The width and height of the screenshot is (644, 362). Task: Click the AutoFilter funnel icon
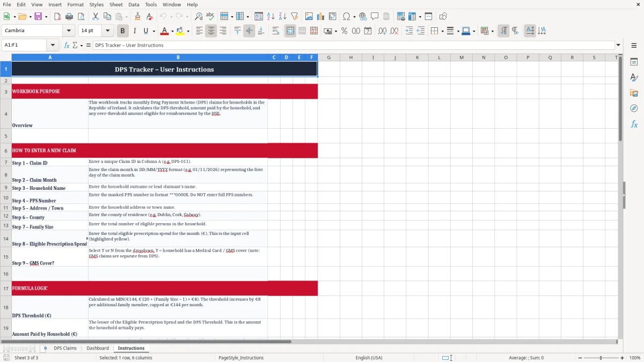point(294,17)
